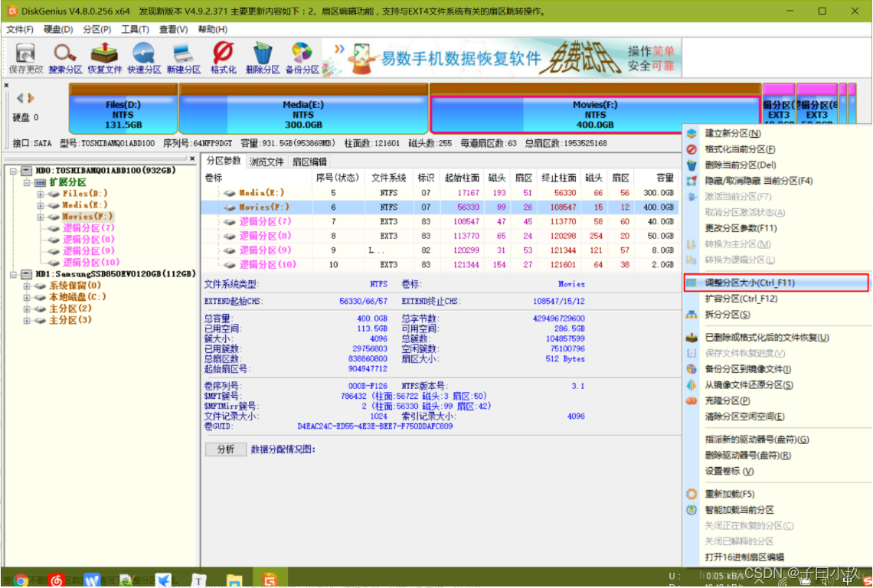Expand the 主分区(2) tree node

pos(26,309)
